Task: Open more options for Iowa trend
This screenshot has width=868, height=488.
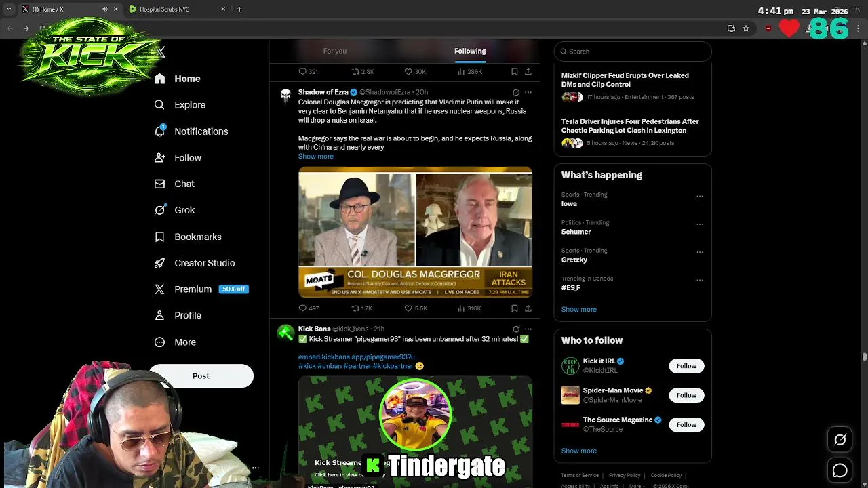Action: click(x=699, y=197)
